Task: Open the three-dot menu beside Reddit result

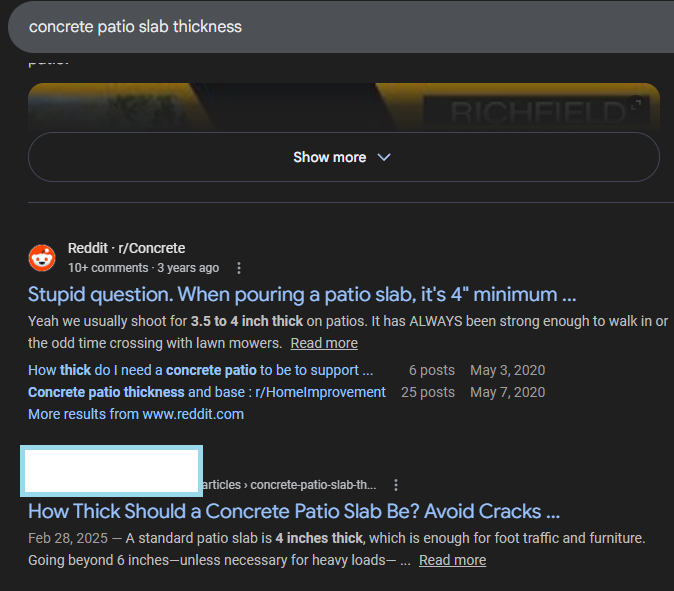Action: tap(238, 268)
